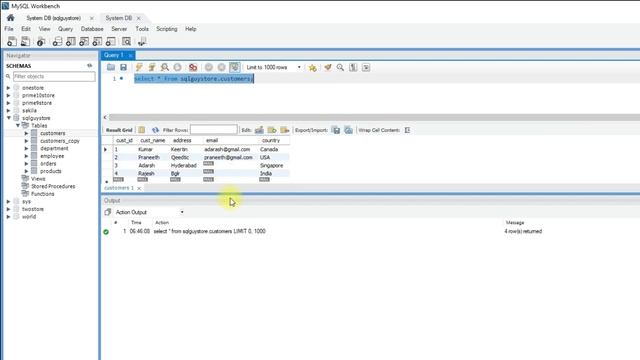Expand the world schema
640x360 pixels.
pyautogui.click(x=8, y=217)
